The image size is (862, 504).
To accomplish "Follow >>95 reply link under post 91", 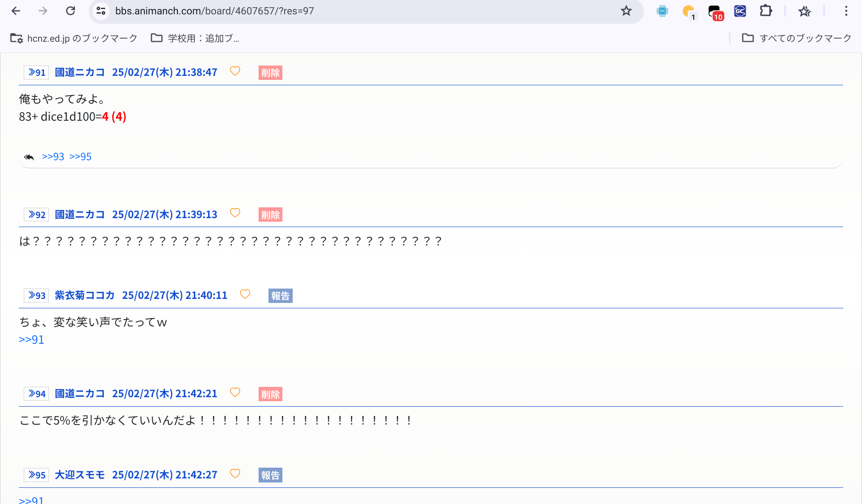I will coord(80,157).
